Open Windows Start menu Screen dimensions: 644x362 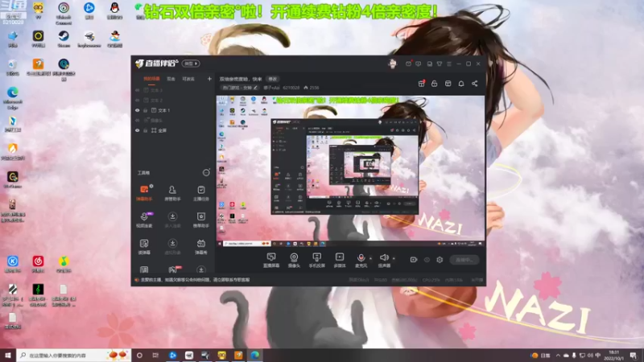pyautogui.click(x=8, y=356)
